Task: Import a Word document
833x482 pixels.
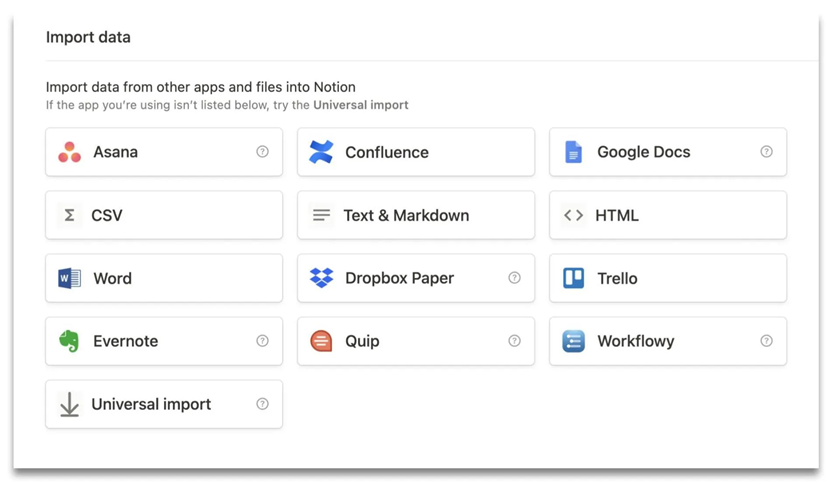Action: [x=164, y=278]
